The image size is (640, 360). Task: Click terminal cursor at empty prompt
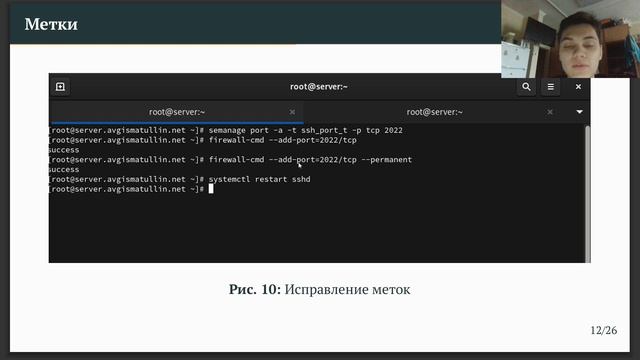tap(211, 189)
